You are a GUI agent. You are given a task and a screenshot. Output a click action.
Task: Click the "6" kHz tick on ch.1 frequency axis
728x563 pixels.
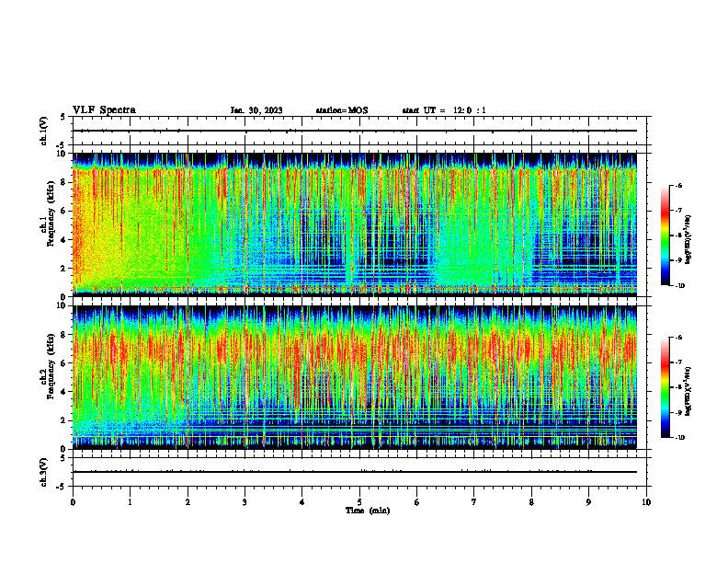pyautogui.click(x=64, y=211)
